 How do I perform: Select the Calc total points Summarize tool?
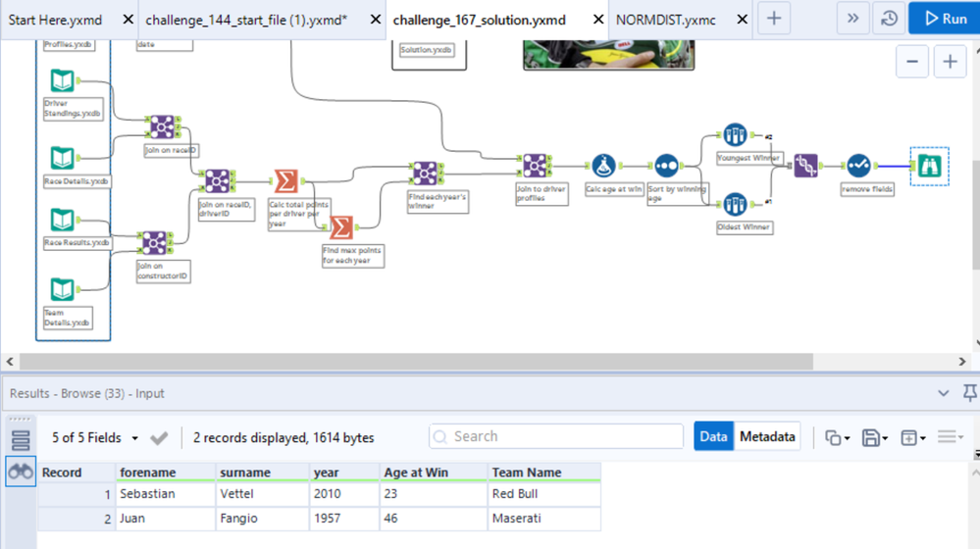click(x=286, y=181)
